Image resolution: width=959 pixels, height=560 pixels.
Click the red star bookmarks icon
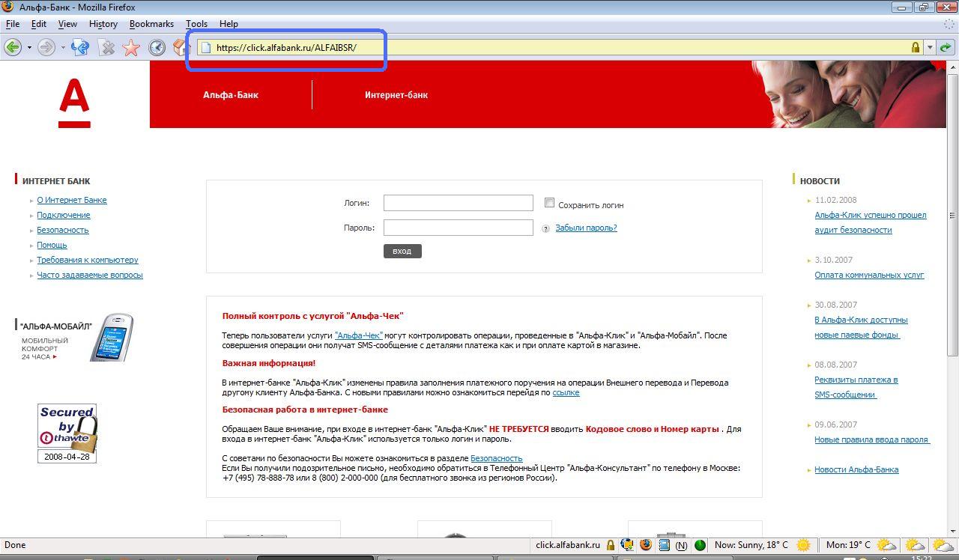click(x=131, y=48)
